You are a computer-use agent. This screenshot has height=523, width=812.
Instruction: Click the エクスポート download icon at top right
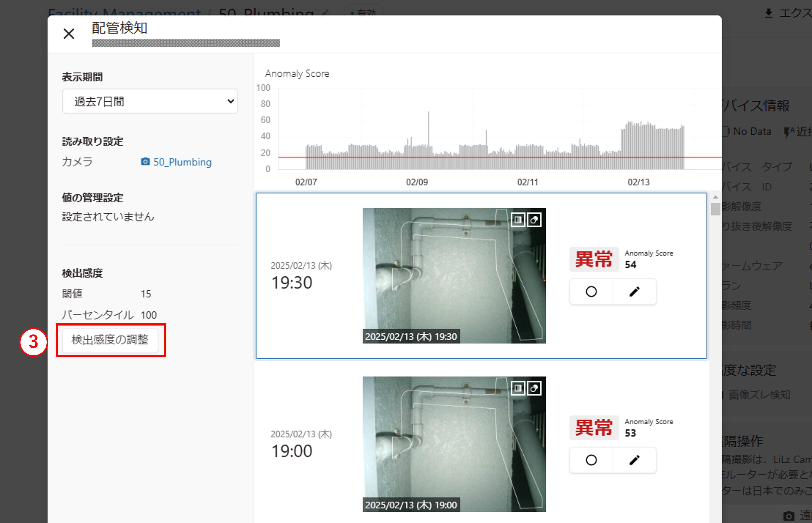click(x=769, y=13)
